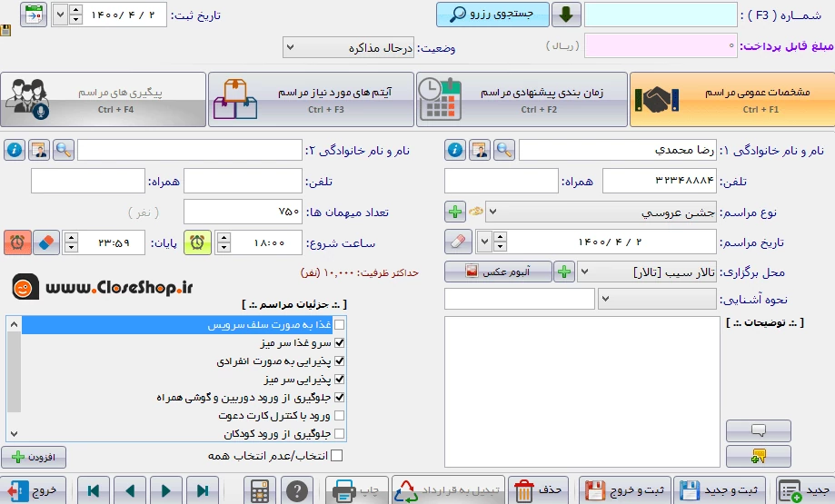Open contact card icon for name field 1
Viewport: 835px width, 504px height.
tap(480, 150)
